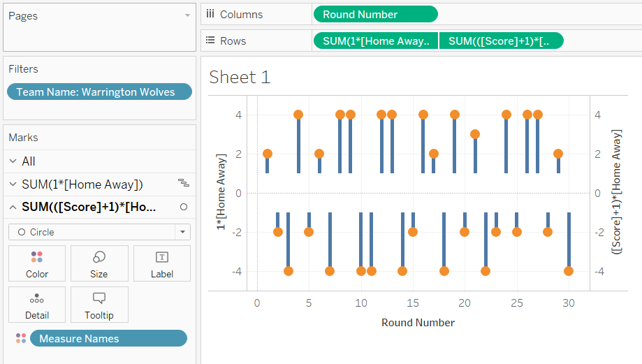Open the Size marks card button
The height and width of the screenshot is (364, 642).
point(99,263)
